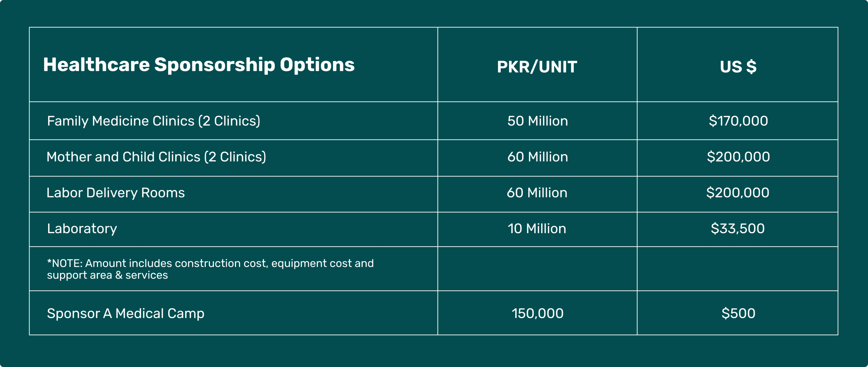The image size is (868, 367).
Task: Select the Laboratory row label
Action: point(82,229)
